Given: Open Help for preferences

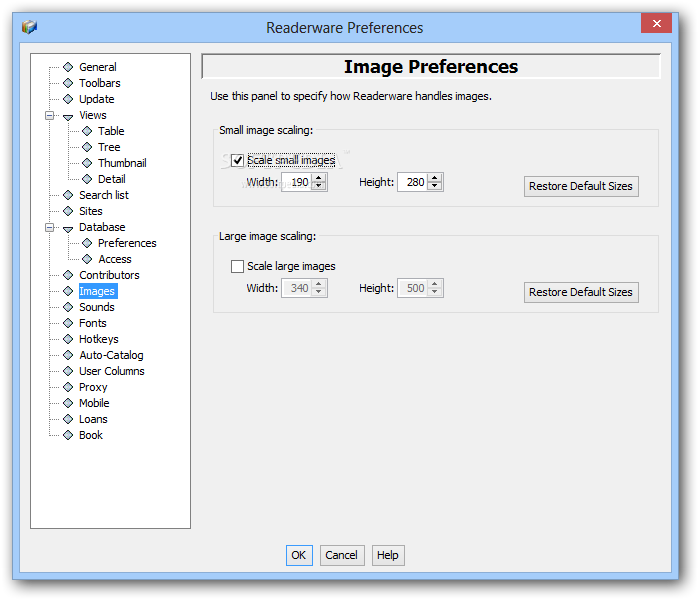Looking at the screenshot, I should click(388, 555).
